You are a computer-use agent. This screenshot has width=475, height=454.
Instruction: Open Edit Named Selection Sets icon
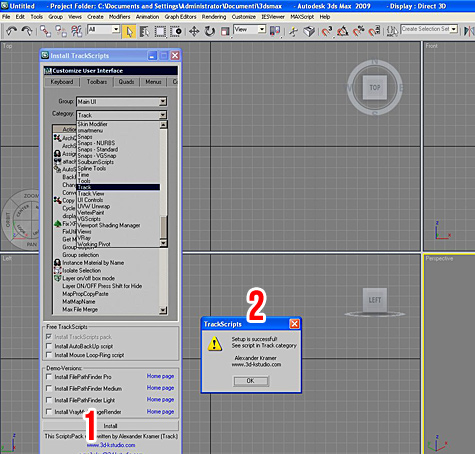[392, 31]
